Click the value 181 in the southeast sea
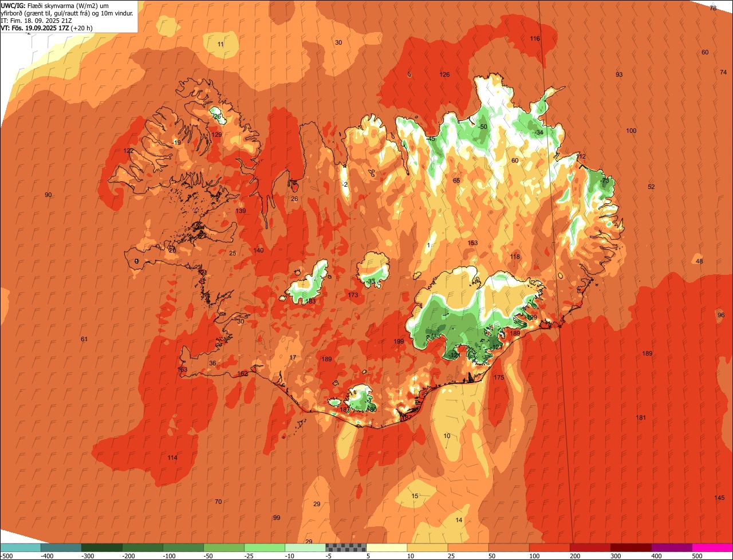This screenshot has height=560, width=733. pos(641,418)
